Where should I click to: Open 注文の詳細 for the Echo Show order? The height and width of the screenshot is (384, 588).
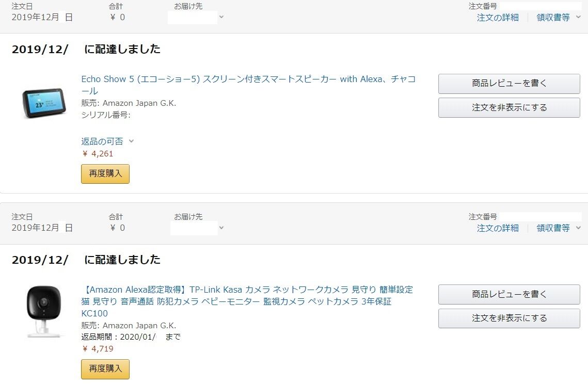(x=498, y=17)
